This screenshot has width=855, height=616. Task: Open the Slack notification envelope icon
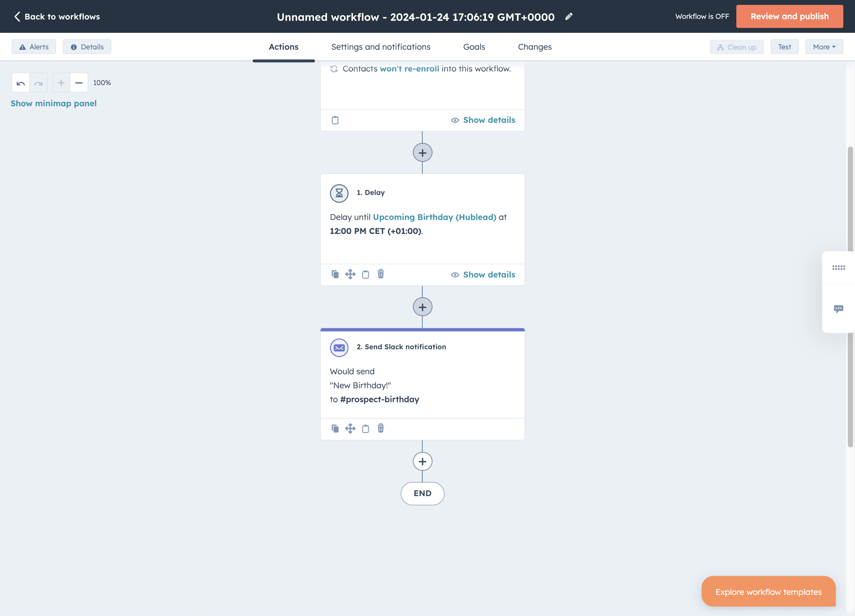[x=339, y=348]
